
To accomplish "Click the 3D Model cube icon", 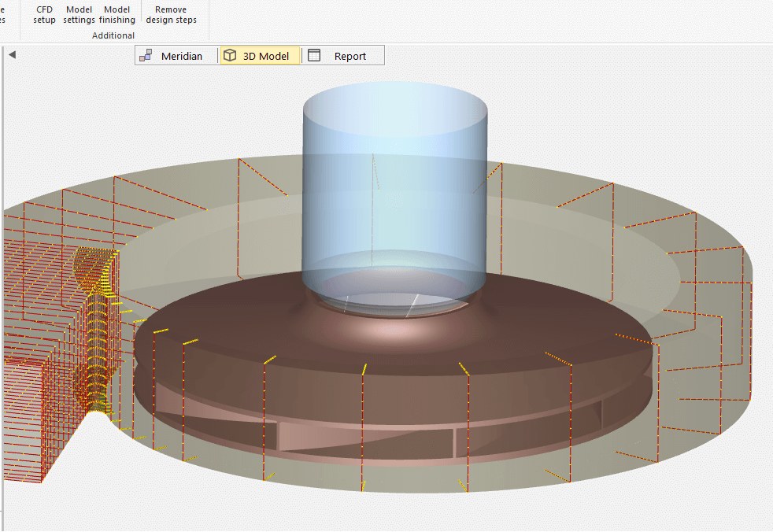I will 230,55.
